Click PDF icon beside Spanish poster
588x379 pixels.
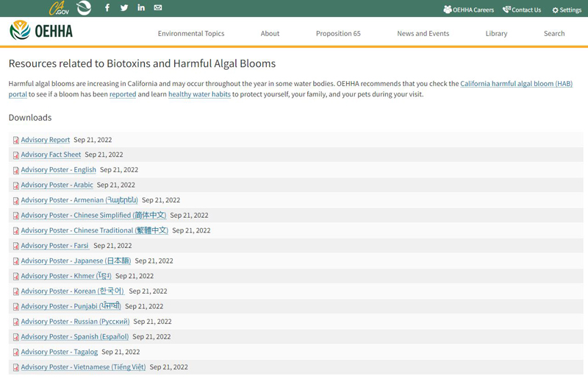[15, 337]
